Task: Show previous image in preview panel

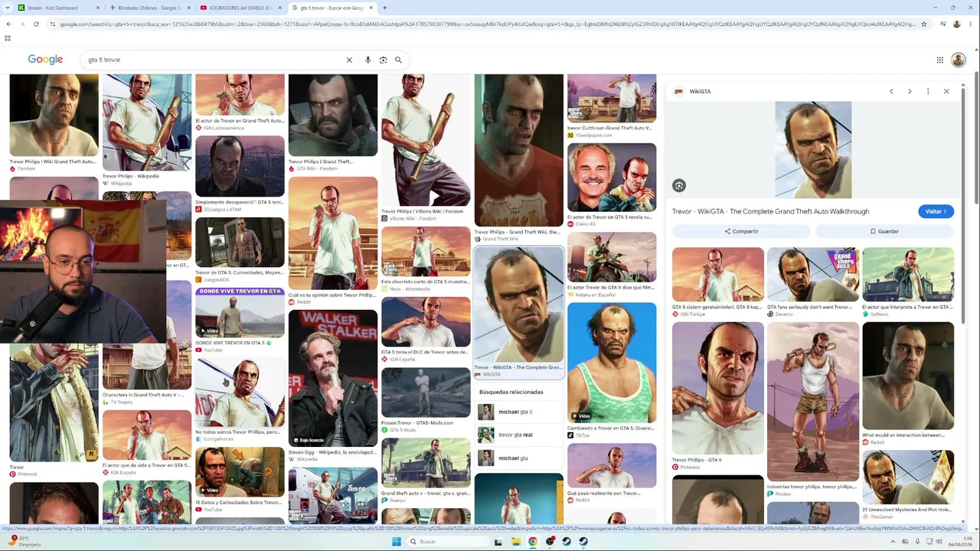Action: pos(891,91)
